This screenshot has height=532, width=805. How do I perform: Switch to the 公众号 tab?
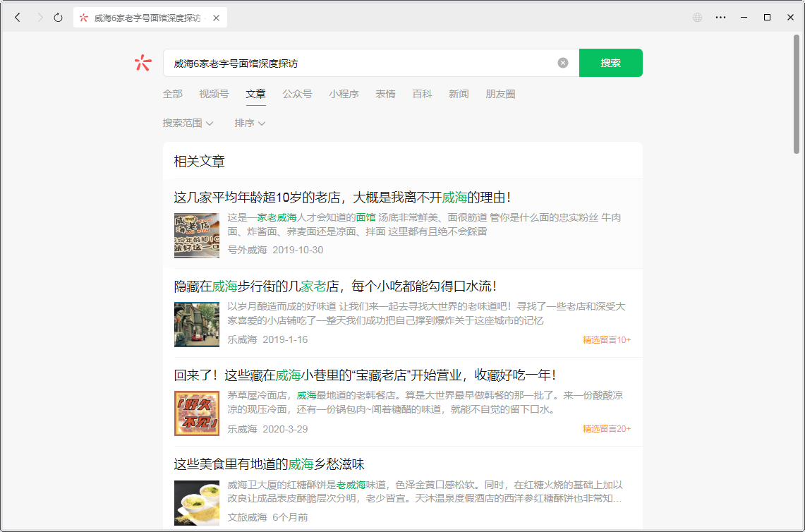297,94
